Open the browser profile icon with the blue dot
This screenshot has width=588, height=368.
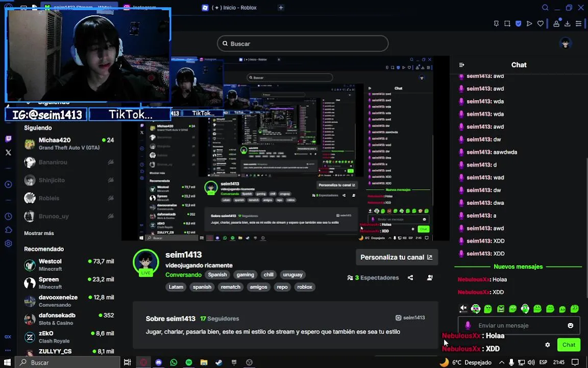tap(556, 24)
